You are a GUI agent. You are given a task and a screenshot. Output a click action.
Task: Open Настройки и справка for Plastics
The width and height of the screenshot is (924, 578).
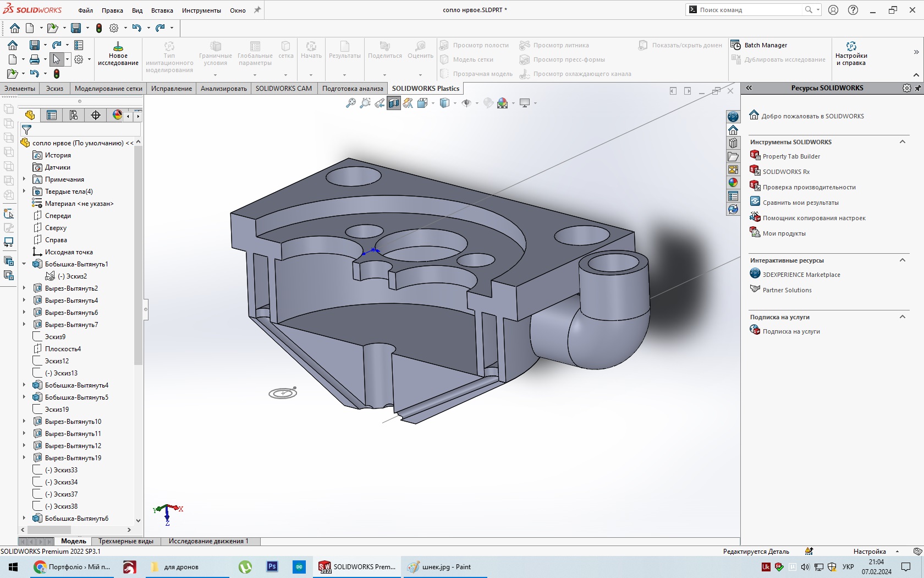[851, 53]
